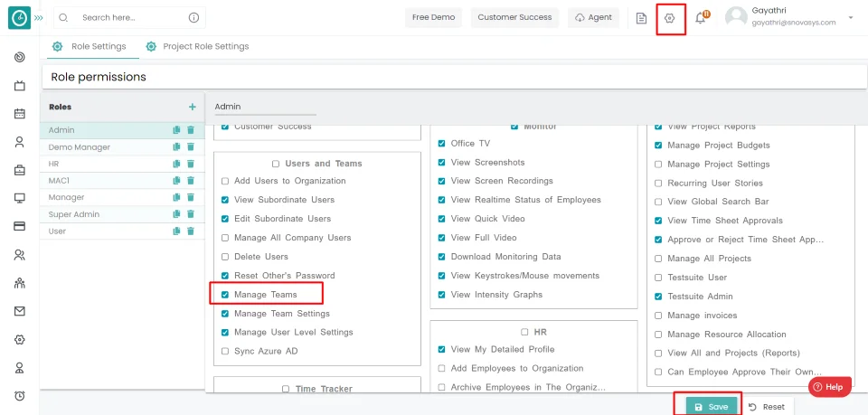
Task: Delete the Admin role
Action: (x=191, y=130)
